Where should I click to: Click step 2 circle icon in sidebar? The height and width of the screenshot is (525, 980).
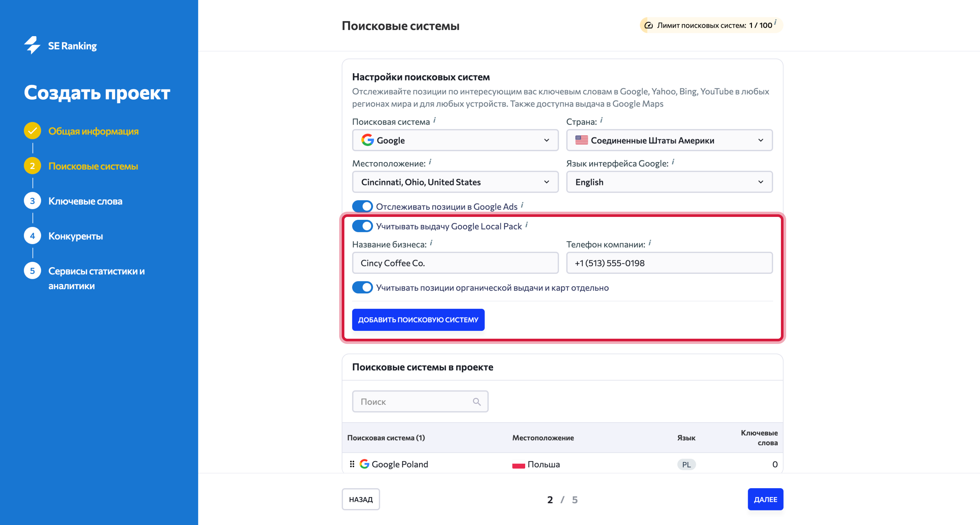coord(32,166)
